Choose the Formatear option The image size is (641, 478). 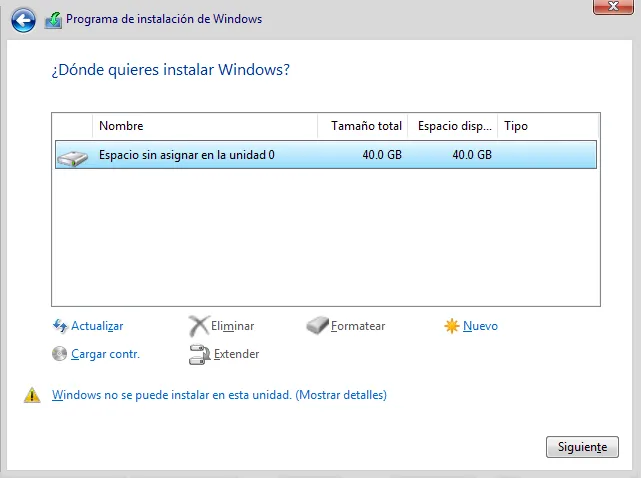358,326
